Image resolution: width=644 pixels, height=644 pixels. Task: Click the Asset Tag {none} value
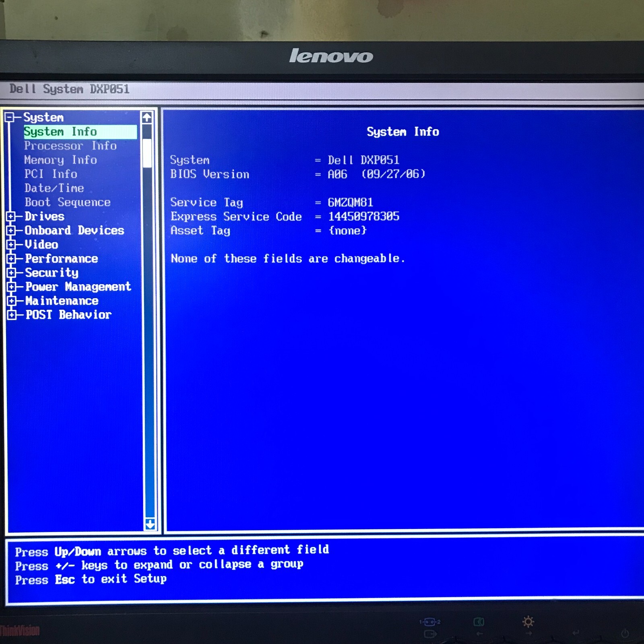348,231
